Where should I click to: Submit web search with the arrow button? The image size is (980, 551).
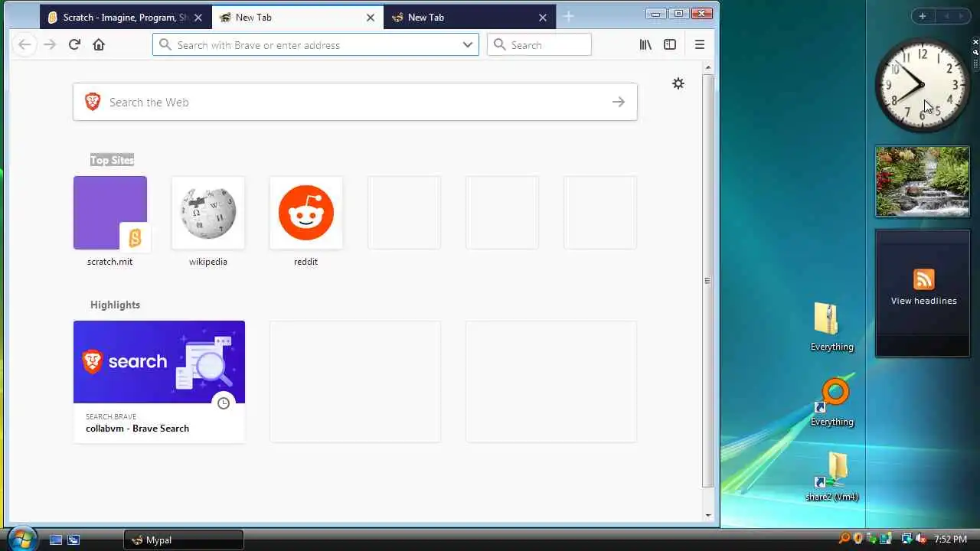pyautogui.click(x=619, y=102)
